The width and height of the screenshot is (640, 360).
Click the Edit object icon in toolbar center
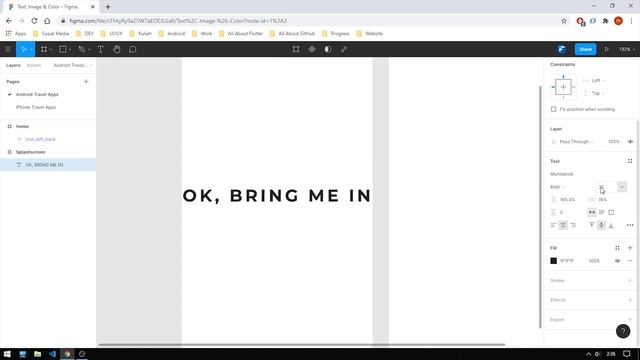point(296,49)
